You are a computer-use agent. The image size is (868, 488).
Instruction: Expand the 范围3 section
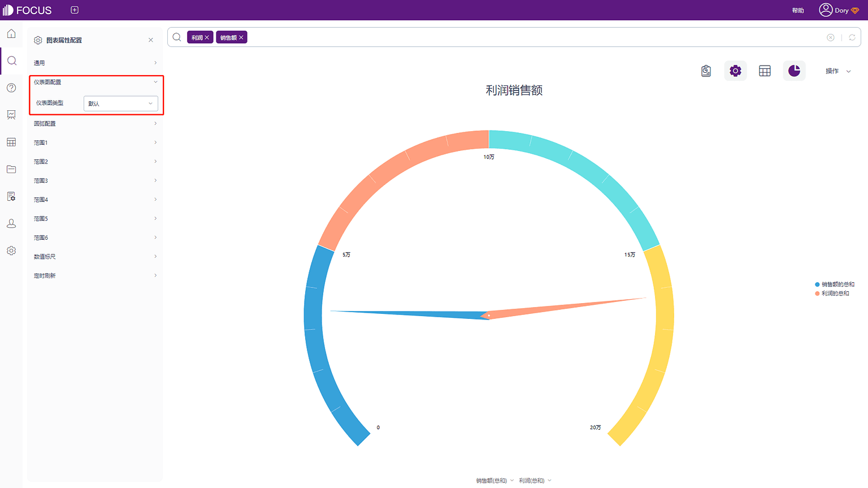point(95,180)
